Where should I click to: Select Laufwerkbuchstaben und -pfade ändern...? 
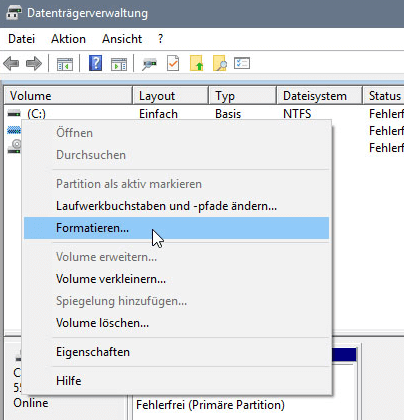coord(176,206)
